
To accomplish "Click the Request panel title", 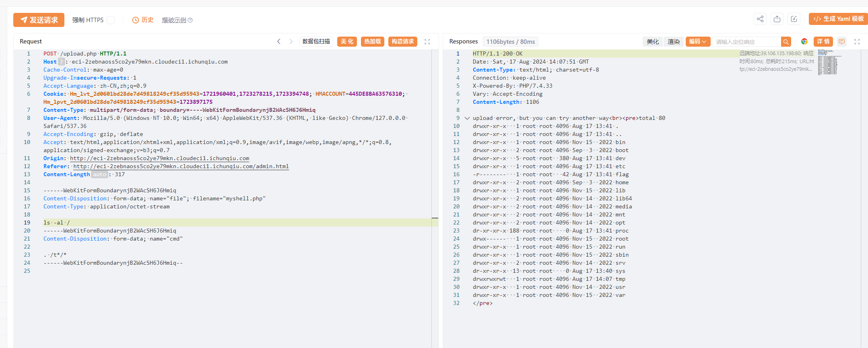I will (31, 41).
